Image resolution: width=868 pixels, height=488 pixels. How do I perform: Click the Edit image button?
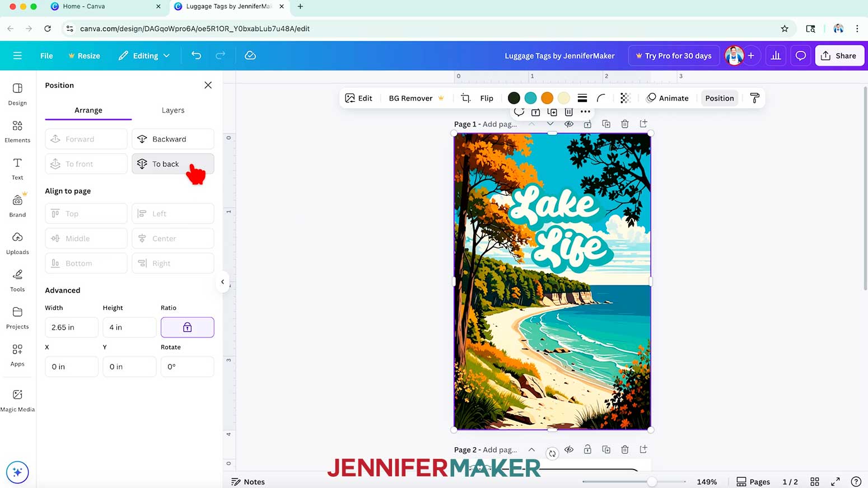(358, 98)
